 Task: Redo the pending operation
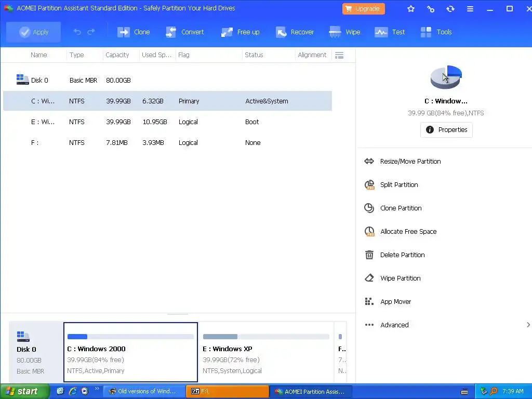(91, 32)
